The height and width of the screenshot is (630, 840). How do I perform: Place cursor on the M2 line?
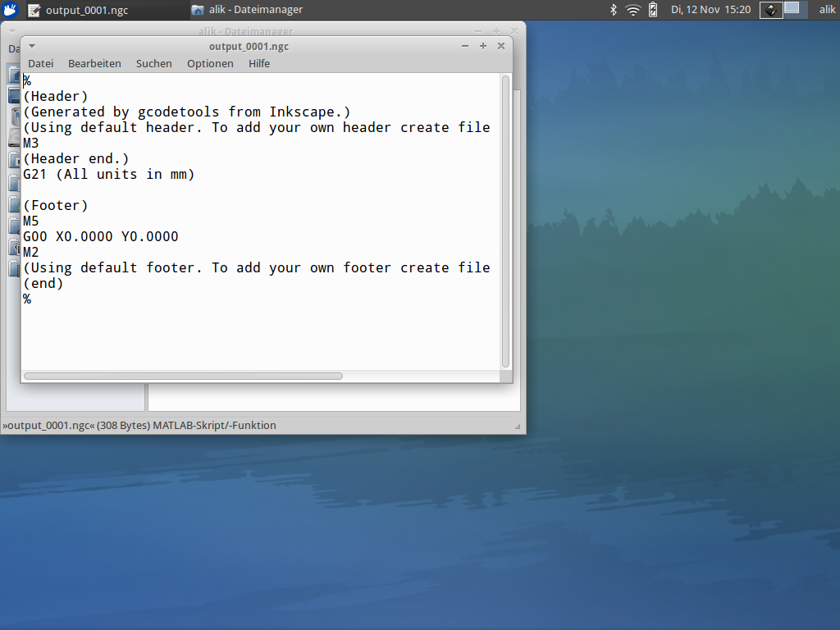coord(30,252)
